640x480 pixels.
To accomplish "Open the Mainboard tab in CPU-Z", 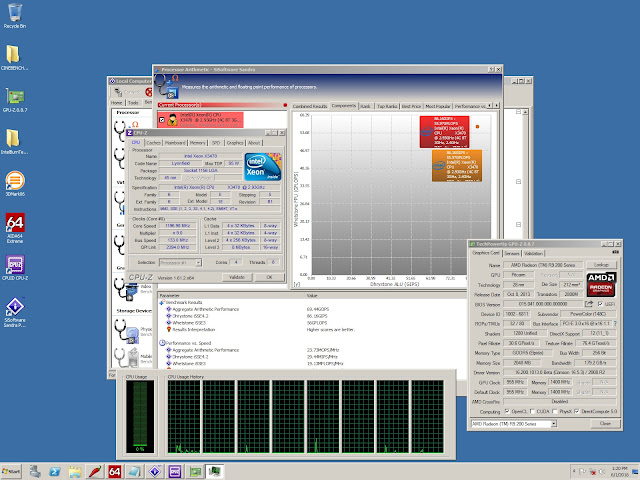I will tap(176, 143).
